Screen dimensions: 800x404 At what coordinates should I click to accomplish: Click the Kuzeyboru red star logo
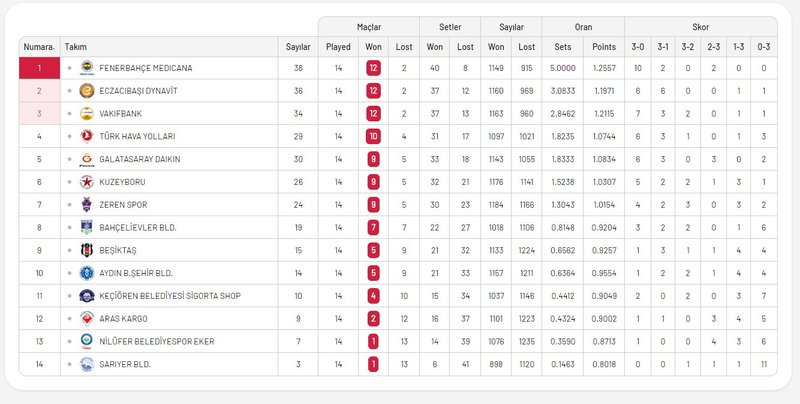[87, 182]
